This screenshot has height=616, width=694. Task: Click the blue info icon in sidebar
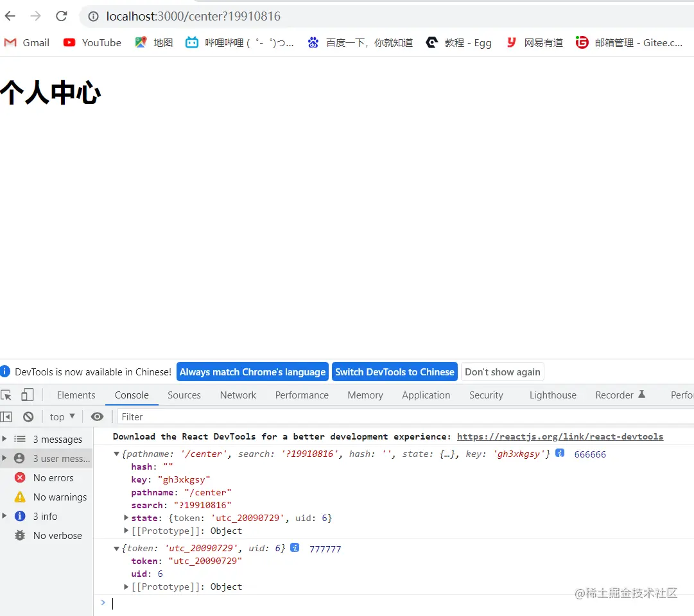(x=20, y=516)
